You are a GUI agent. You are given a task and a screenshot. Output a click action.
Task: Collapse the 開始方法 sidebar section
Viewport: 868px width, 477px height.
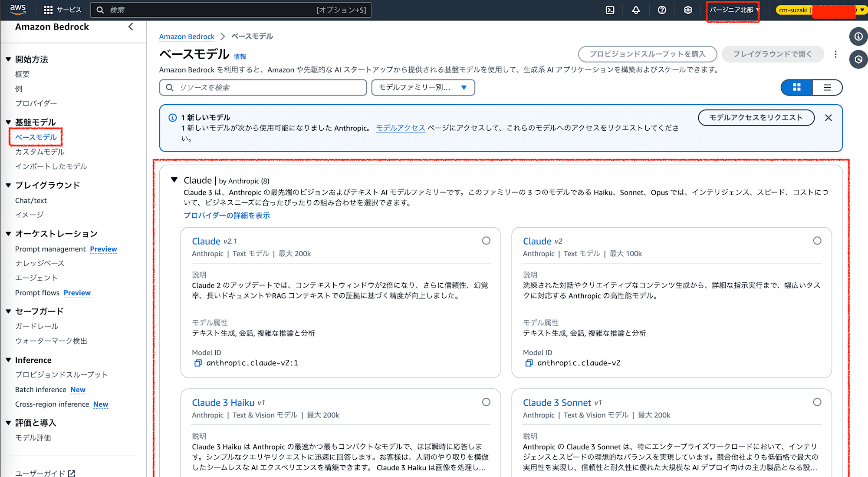[x=8, y=60]
